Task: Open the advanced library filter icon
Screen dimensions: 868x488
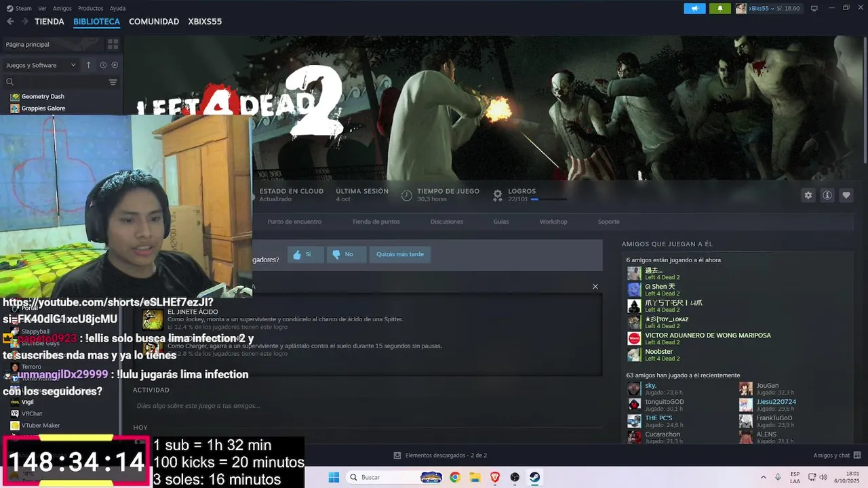Action: (x=113, y=82)
